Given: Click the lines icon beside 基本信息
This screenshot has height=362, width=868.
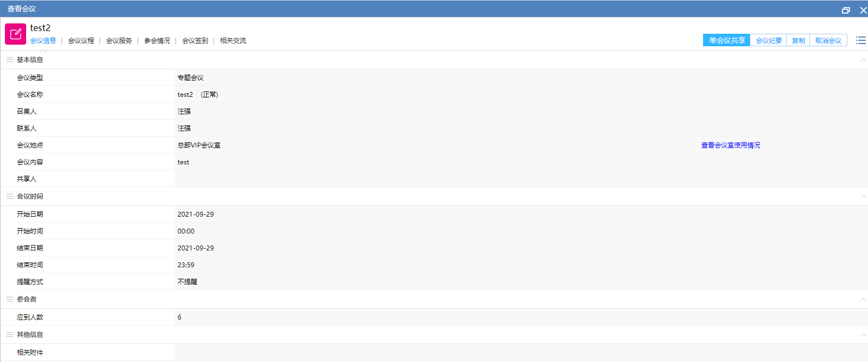Looking at the screenshot, I should coord(10,60).
